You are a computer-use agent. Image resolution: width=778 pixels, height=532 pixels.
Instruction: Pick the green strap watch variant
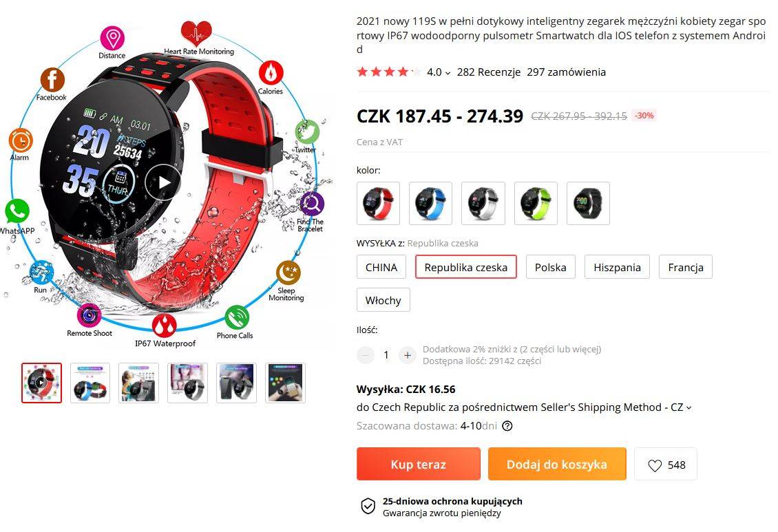[536, 203]
